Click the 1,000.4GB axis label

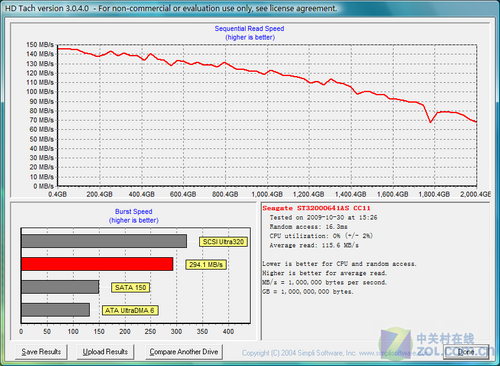tap(267, 194)
